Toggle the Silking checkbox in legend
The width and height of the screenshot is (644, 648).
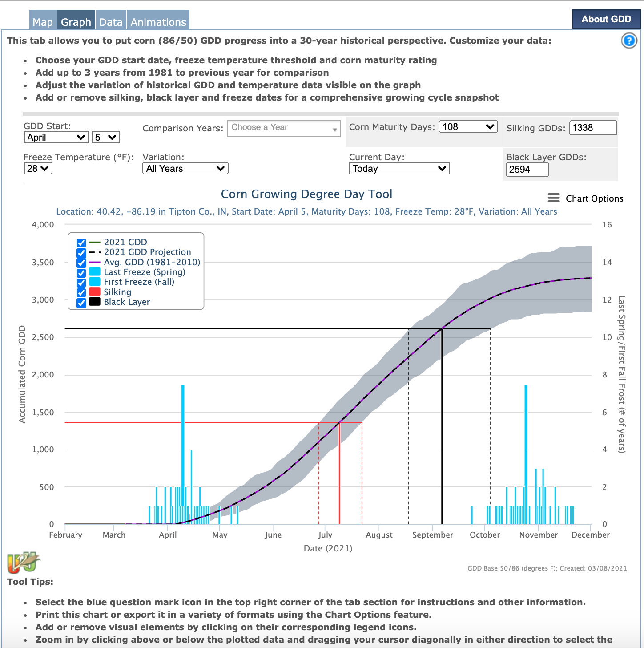point(81,292)
